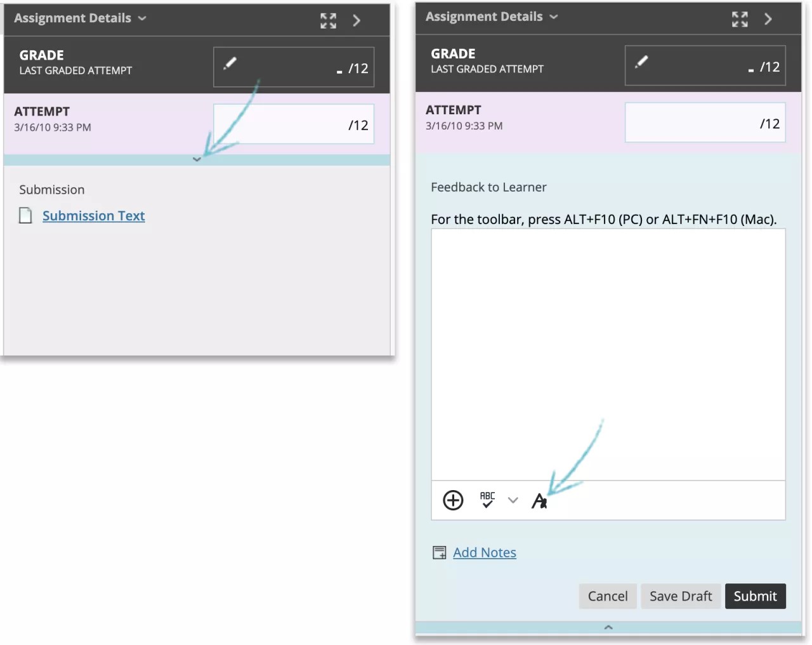Click the document icon next to Submission Text
The image size is (812, 645).
25,215
